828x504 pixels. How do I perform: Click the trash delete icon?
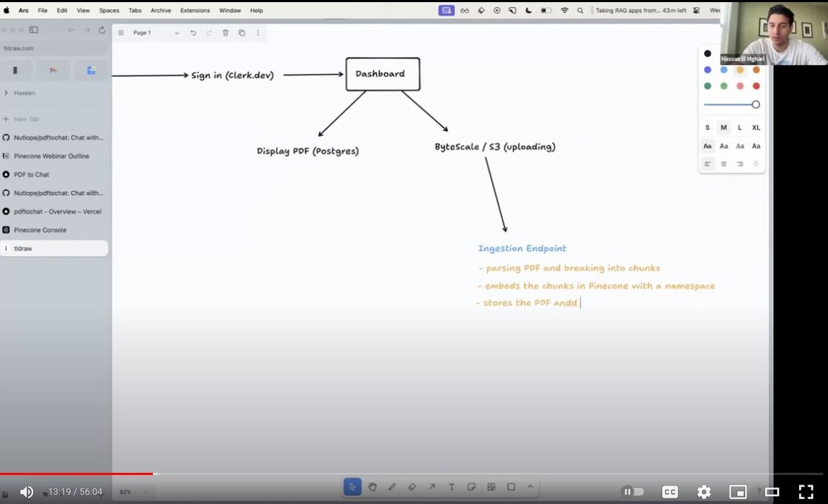coord(226,33)
